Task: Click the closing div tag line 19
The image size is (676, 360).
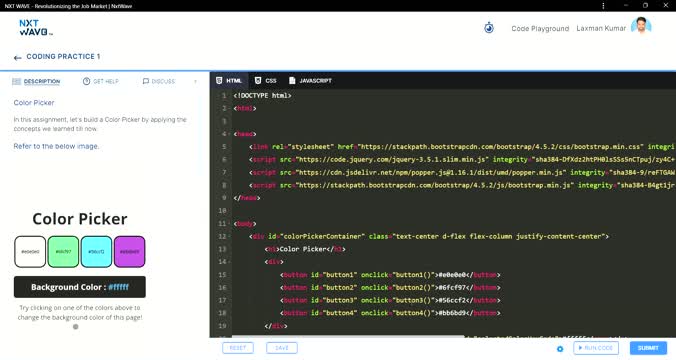Action: [x=276, y=326]
